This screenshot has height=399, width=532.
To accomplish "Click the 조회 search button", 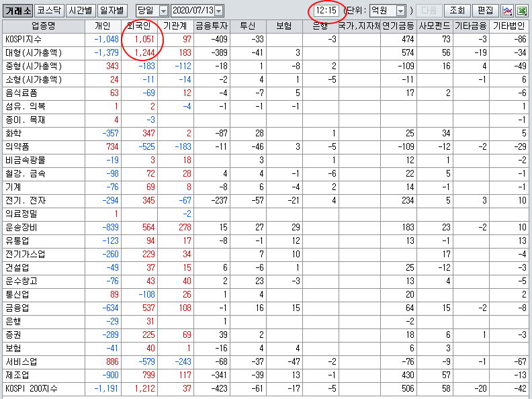I will click(x=457, y=11).
